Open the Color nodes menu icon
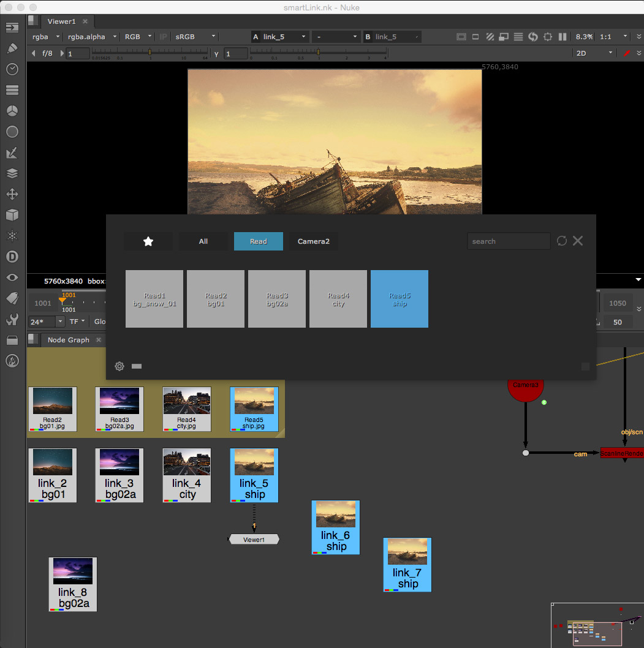This screenshot has width=644, height=648. pyautogui.click(x=12, y=110)
